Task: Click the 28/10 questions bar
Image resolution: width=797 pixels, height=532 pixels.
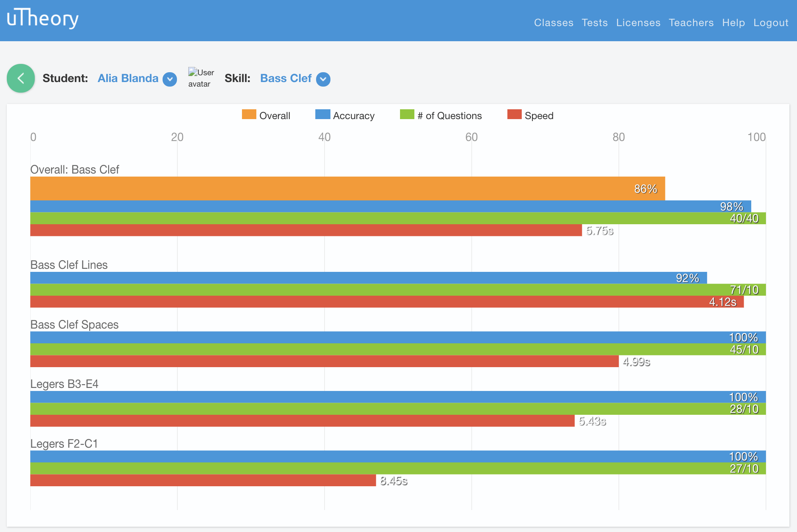Action: pos(398,409)
